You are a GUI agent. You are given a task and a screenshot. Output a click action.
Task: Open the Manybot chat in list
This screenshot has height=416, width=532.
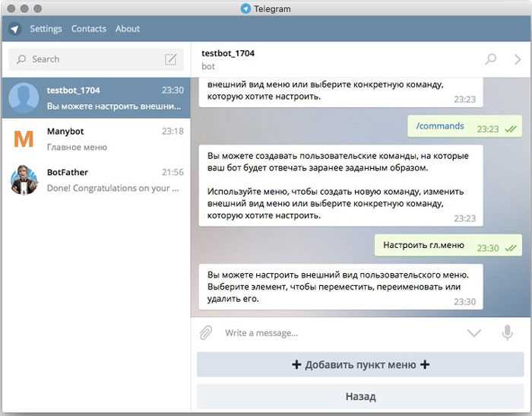pyautogui.click(x=97, y=139)
